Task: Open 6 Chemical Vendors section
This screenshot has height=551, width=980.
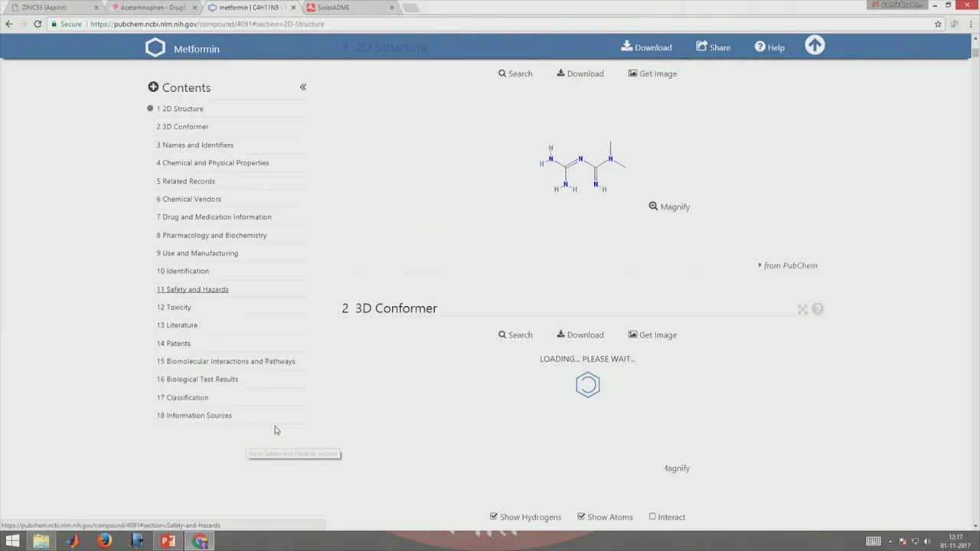Action: [188, 199]
